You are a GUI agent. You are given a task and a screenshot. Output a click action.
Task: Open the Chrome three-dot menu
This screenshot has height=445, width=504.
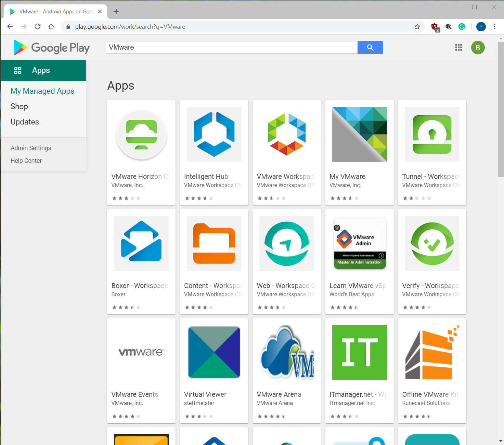click(x=494, y=27)
